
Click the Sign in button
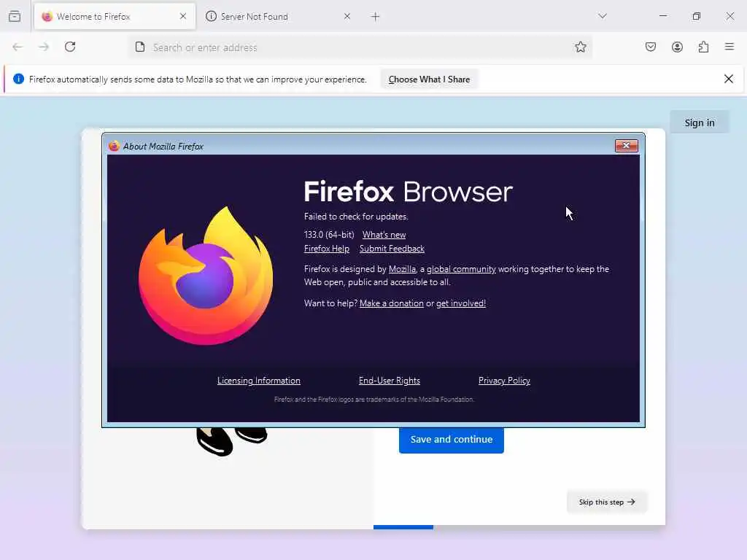point(700,122)
